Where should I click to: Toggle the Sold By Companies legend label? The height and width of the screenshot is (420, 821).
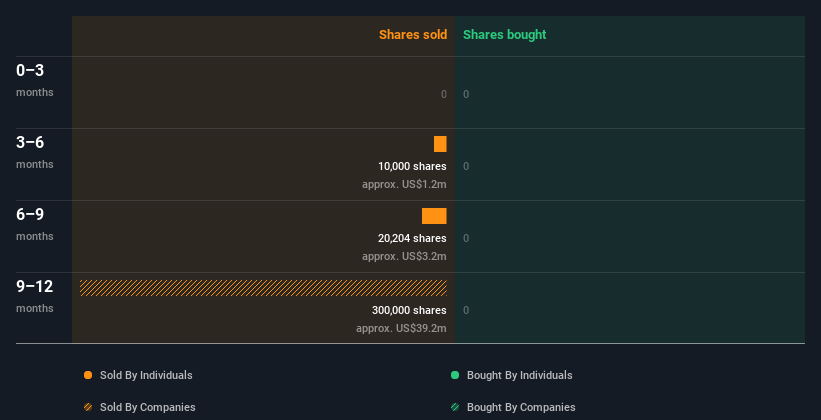tap(148, 407)
